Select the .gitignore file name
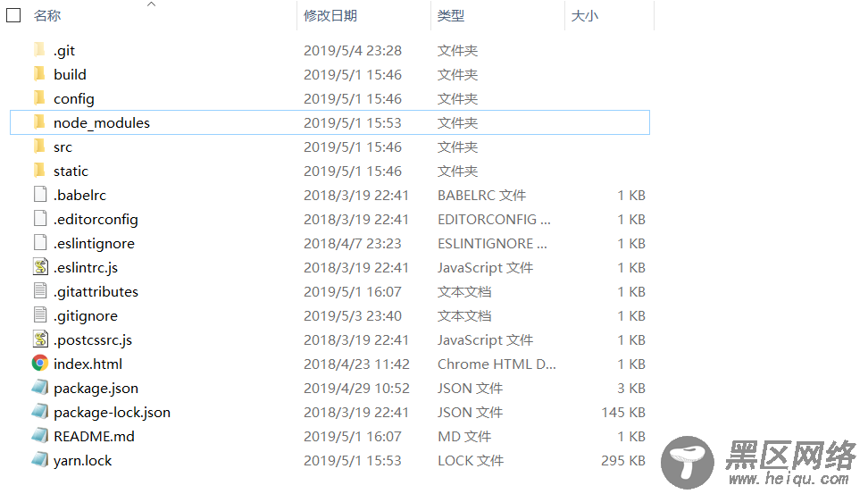The image size is (868, 494). tap(86, 315)
